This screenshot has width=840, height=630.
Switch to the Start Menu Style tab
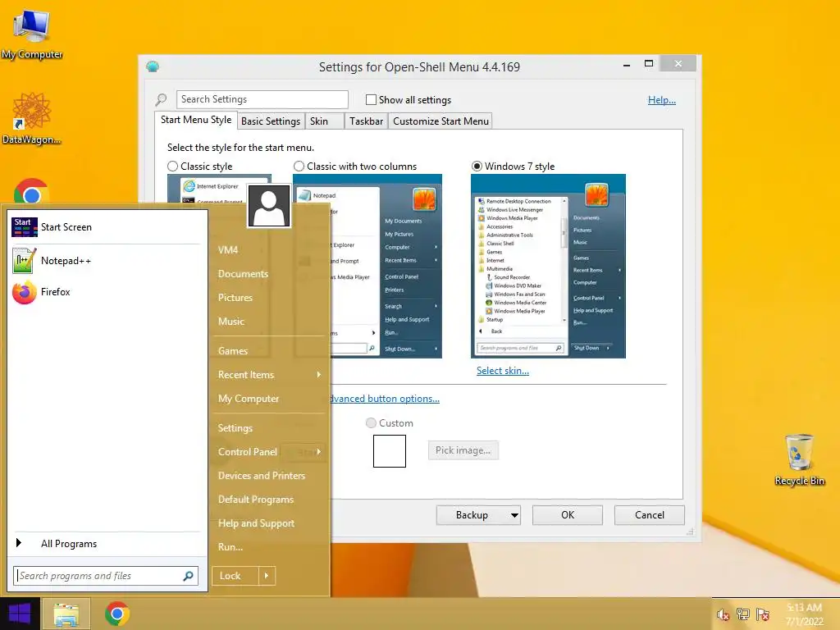coord(196,120)
